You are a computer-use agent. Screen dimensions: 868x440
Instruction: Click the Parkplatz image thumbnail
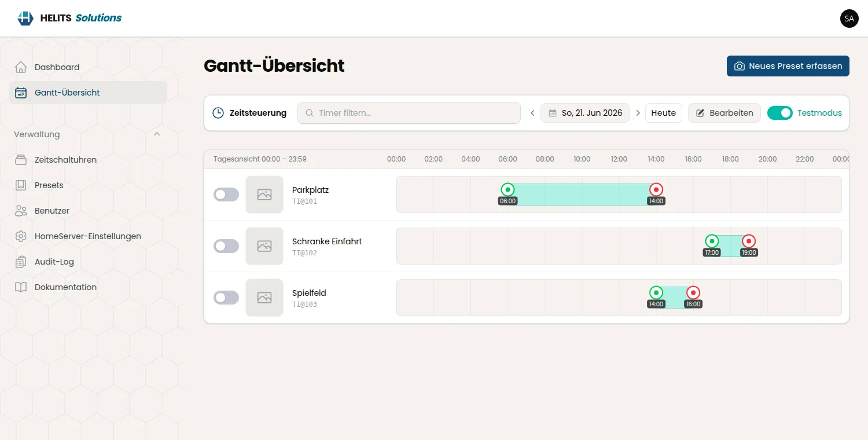click(x=264, y=195)
